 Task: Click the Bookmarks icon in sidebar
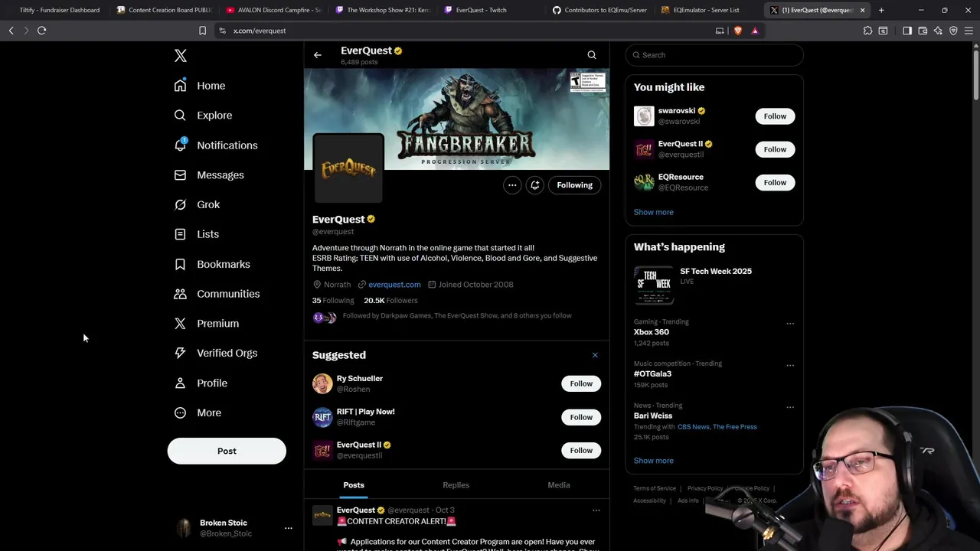[x=180, y=264]
